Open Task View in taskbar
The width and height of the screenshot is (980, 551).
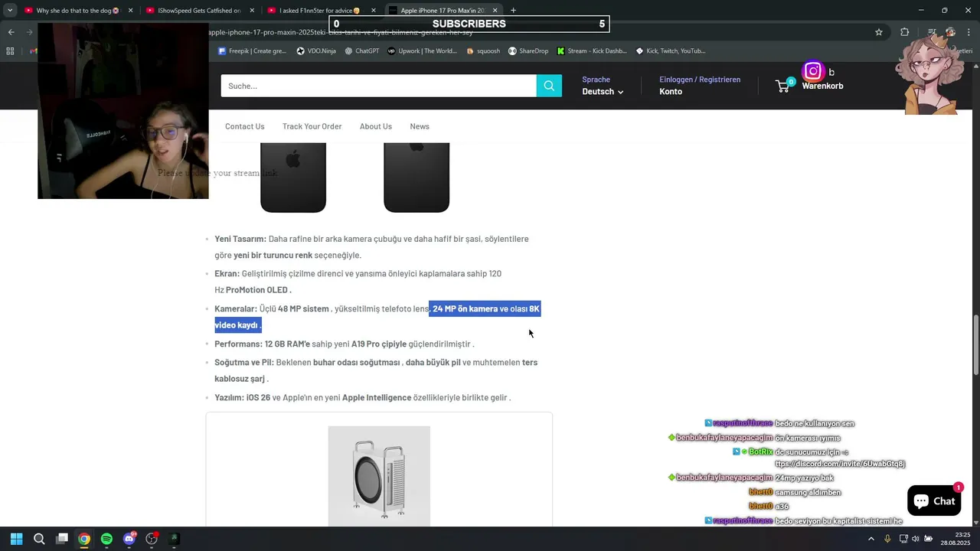point(62,539)
